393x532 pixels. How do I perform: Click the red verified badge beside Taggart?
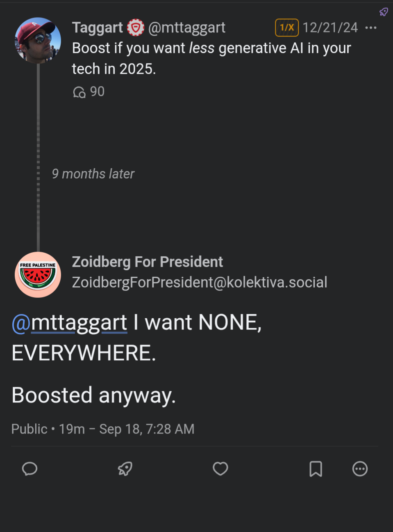tap(136, 28)
